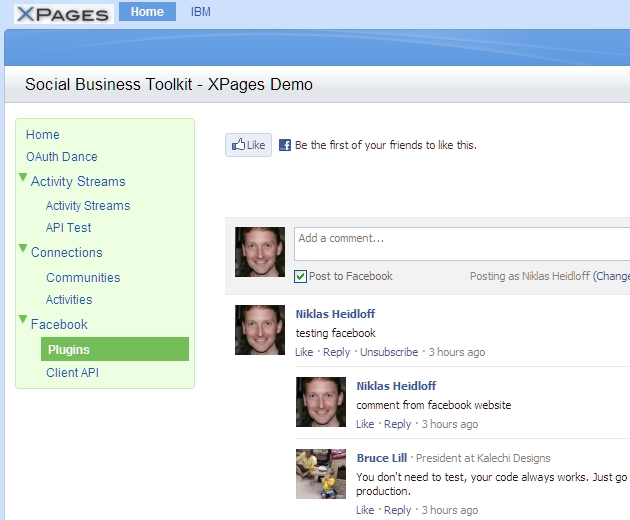630x520 pixels.
Task: Click Bruce Lill's profile picture
Action: 321,474
